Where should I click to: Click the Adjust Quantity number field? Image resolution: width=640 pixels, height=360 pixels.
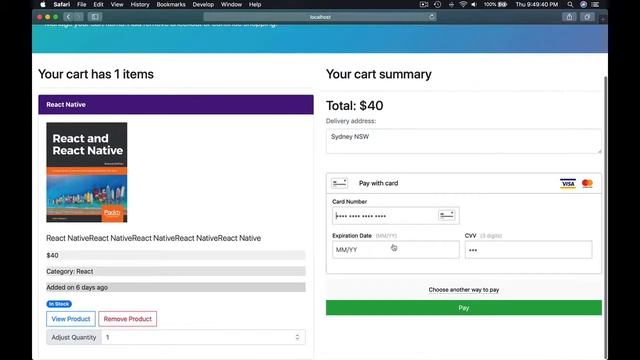(x=203, y=337)
